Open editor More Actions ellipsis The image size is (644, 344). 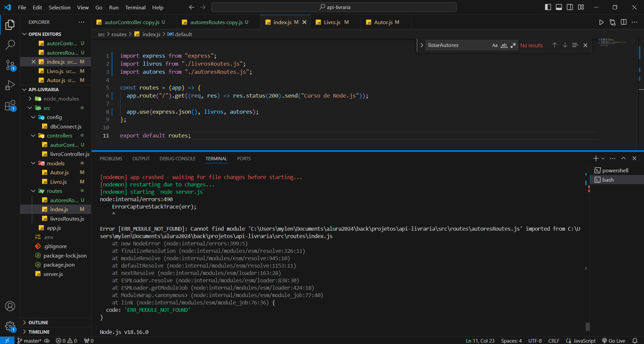pyautogui.click(x=634, y=22)
